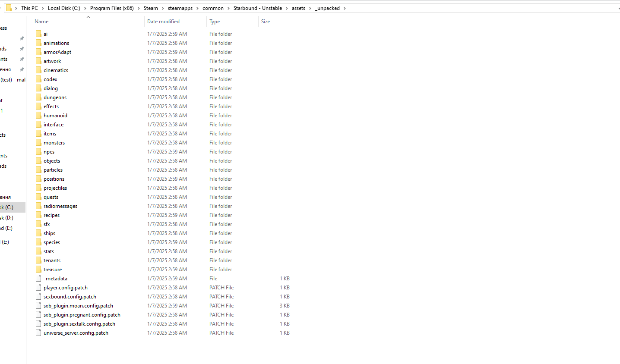Select the objects folder icon
The width and height of the screenshot is (620, 364).
(x=38, y=161)
